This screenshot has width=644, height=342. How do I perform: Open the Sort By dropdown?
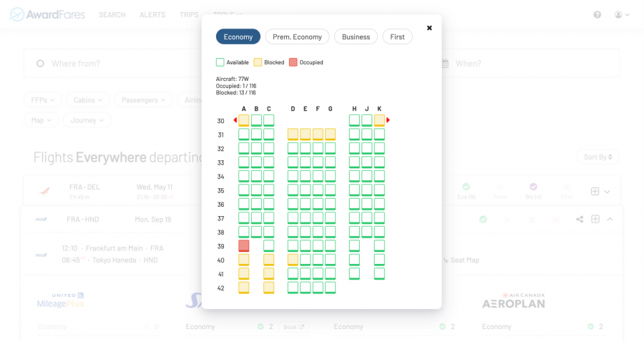(x=597, y=157)
